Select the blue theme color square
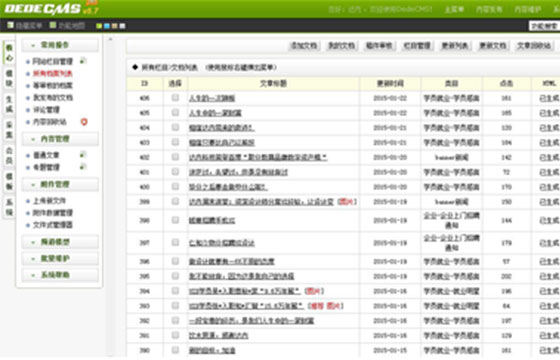This screenshot has width=560, height=360. coord(107,26)
